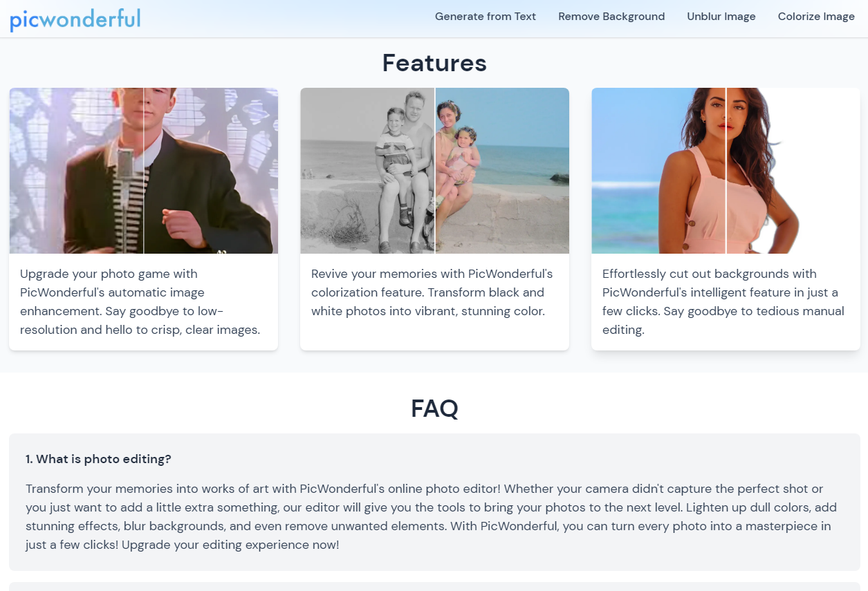Click the picwonderful logo
Viewport: 868px width, 591px height.
point(75,19)
